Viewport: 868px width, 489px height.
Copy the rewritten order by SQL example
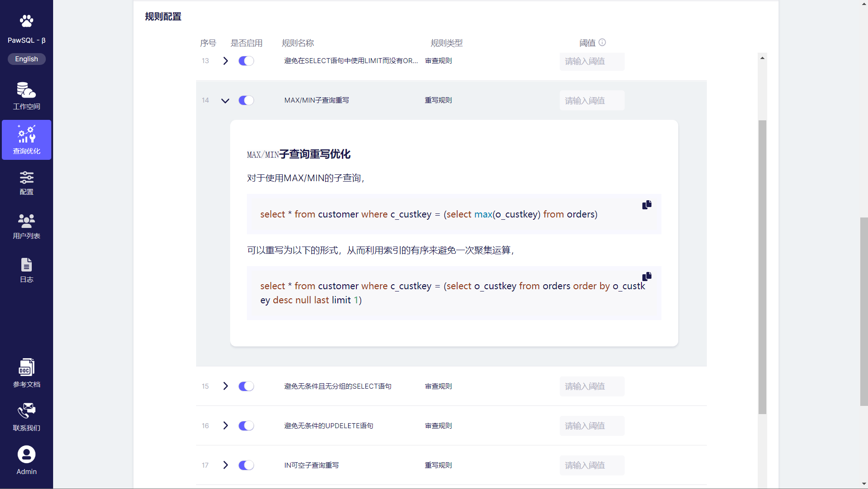coord(646,277)
